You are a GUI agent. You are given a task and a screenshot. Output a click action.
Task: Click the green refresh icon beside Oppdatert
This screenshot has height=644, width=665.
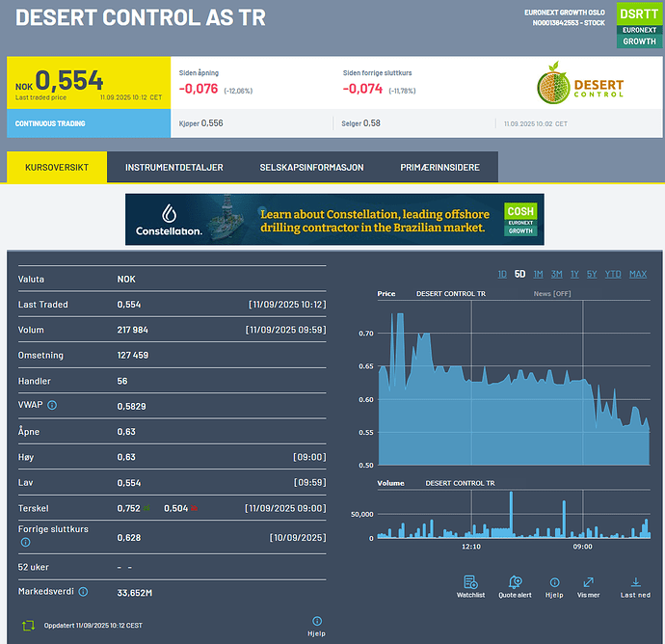pyautogui.click(x=28, y=626)
